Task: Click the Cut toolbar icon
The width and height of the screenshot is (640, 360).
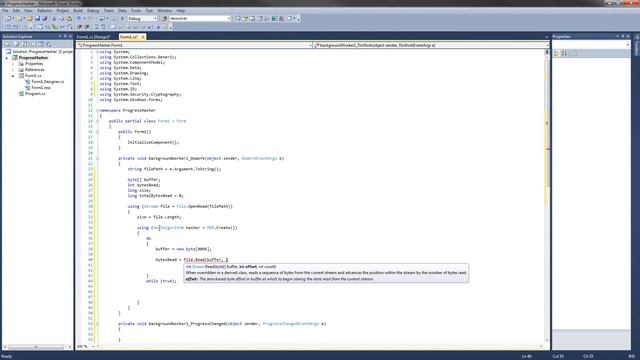Action: [x=54, y=18]
